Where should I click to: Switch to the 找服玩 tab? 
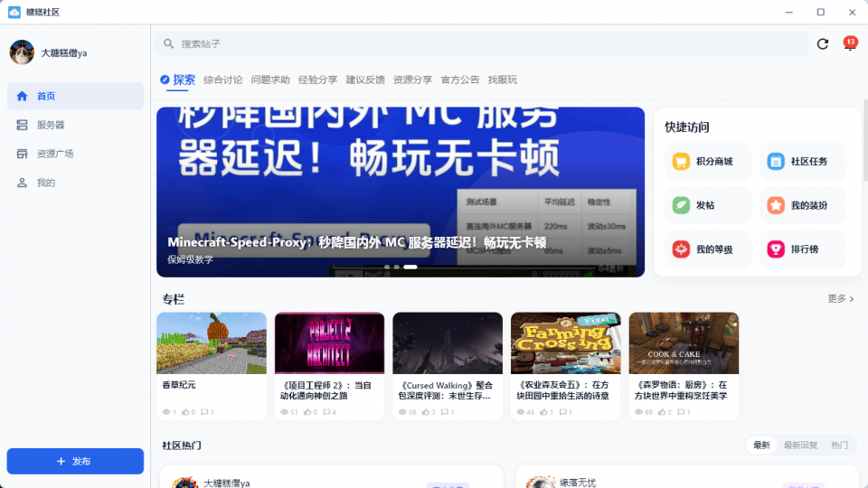(x=503, y=80)
